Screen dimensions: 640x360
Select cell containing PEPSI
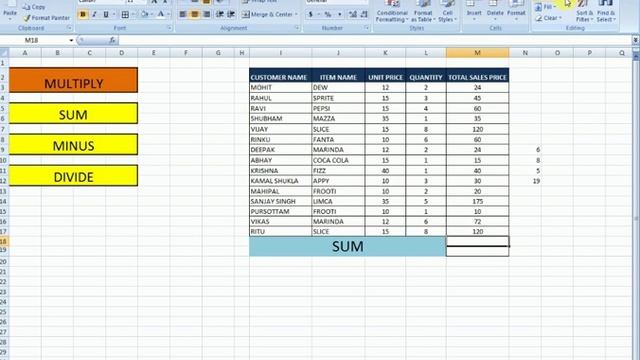(x=338, y=109)
